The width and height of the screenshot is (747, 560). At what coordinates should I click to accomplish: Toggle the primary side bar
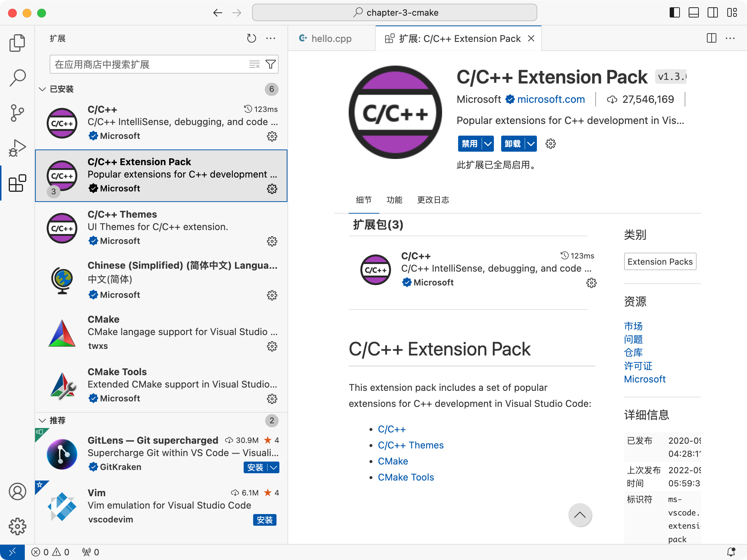pos(675,13)
